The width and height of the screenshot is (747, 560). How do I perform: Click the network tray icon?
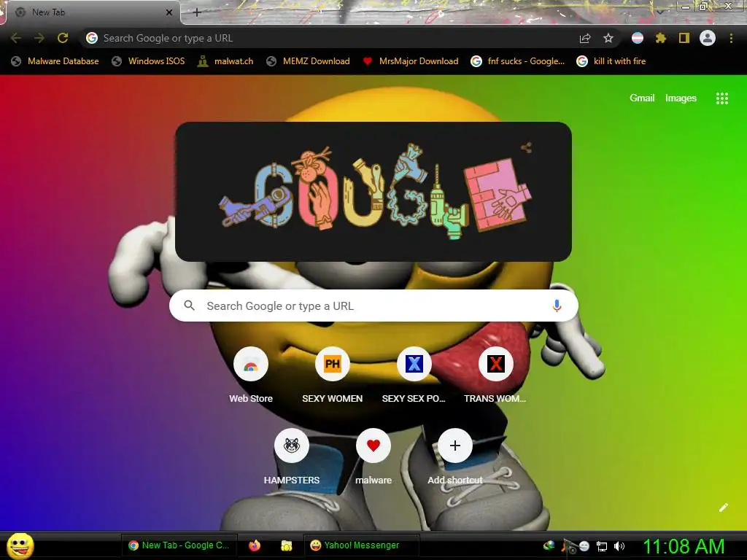point(602,547)
